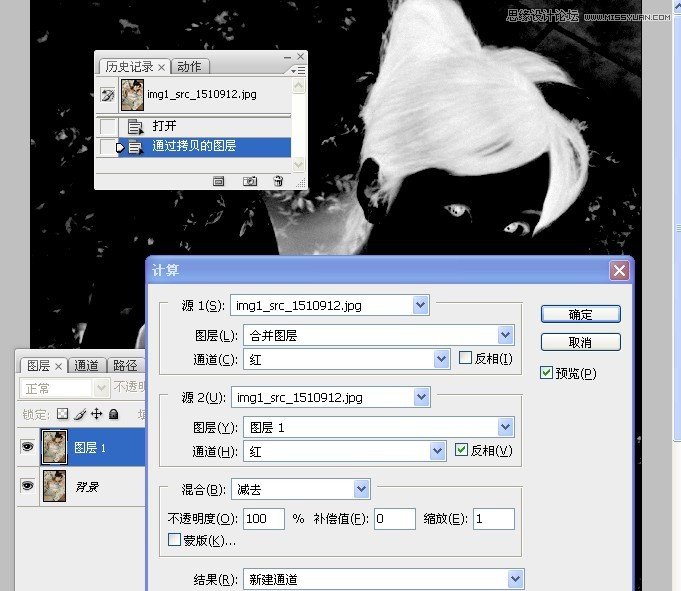The width and height of the screenshot is (681, 591).
Task: Open source 1 图层(L) dropdown
Action: coord(506,335)
